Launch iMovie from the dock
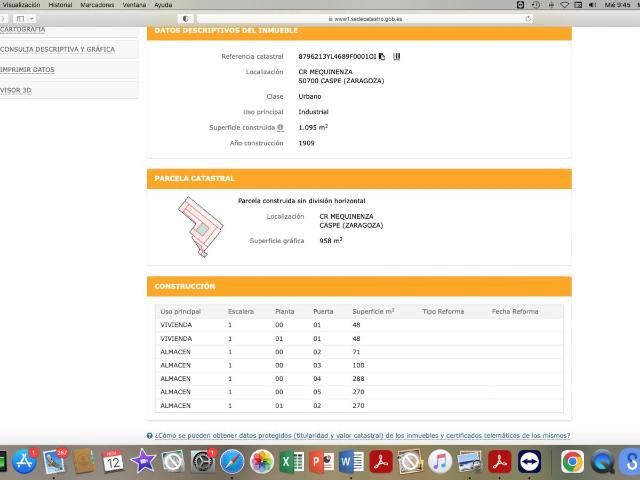Image resolution: width=640 pixels, height=480 pixels. pos(143,462)
